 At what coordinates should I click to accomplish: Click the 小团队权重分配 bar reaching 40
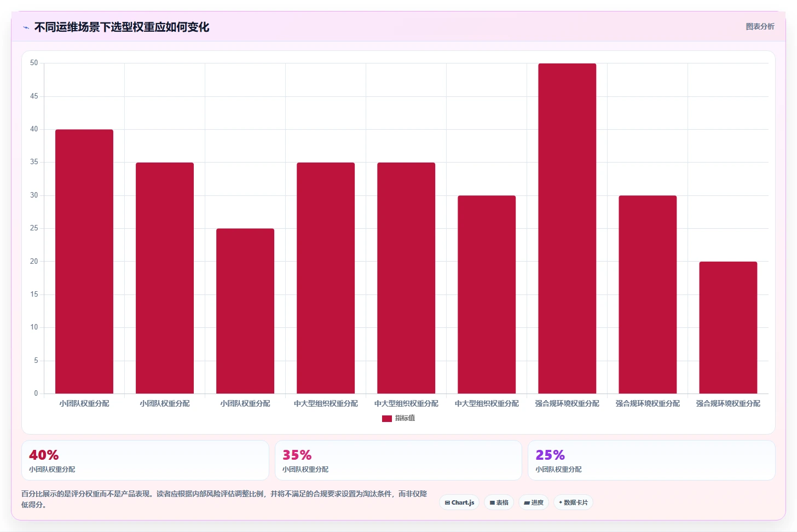tap(84, 262)
